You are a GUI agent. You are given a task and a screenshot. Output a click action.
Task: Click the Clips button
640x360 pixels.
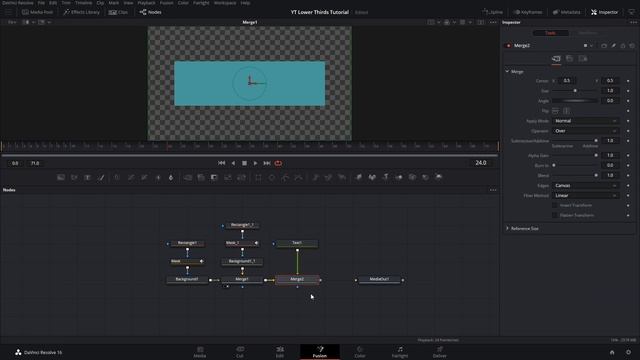click(118, 12)
